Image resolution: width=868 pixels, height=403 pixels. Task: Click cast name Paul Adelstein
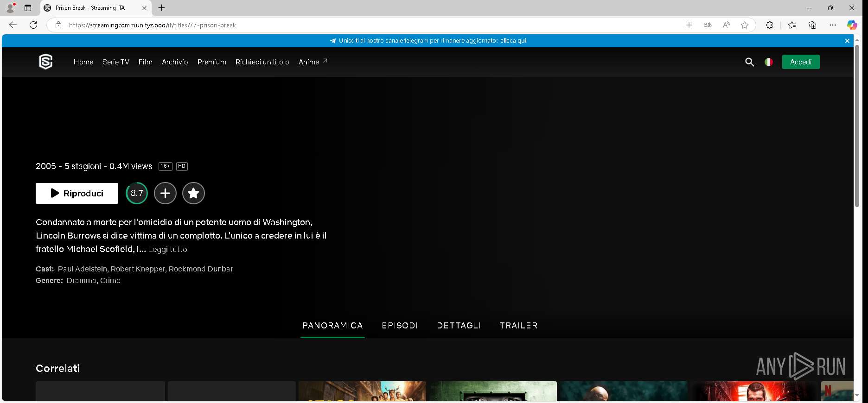(83, 269)
